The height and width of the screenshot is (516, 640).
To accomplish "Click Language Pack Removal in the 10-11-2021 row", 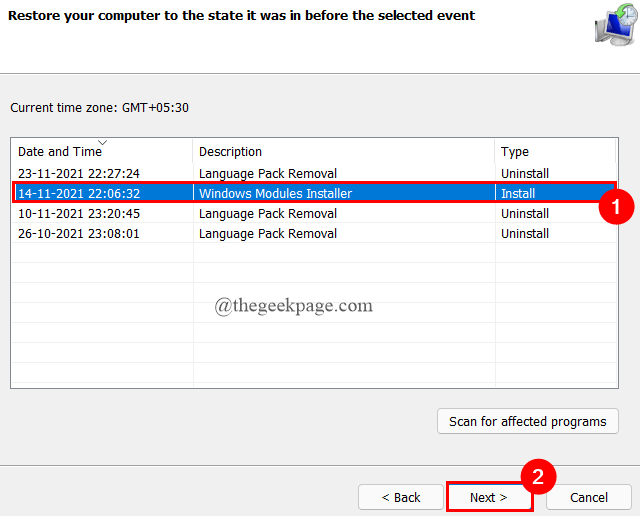I will click(268, 214).
